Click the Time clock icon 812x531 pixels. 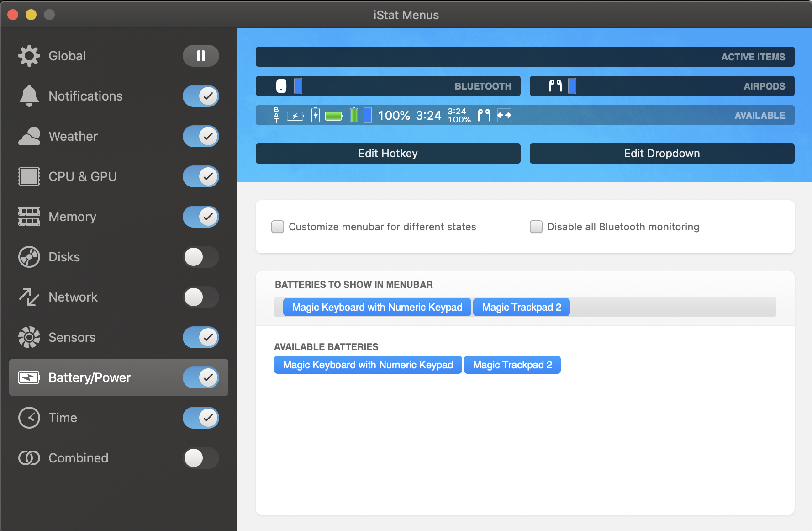(29, 418)
